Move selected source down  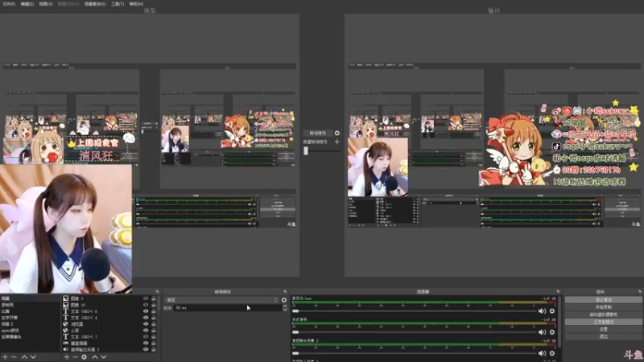104,357
